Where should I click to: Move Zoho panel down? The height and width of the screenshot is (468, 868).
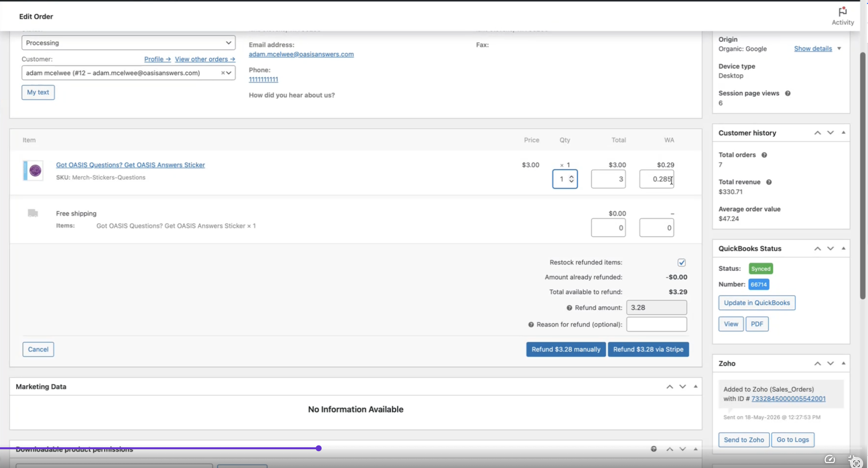(x=830, y=363)
